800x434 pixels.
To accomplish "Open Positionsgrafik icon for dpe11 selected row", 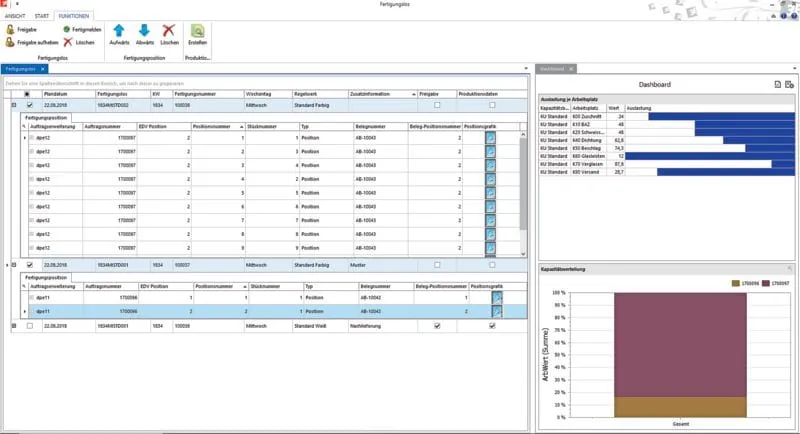I will [491, 312].
